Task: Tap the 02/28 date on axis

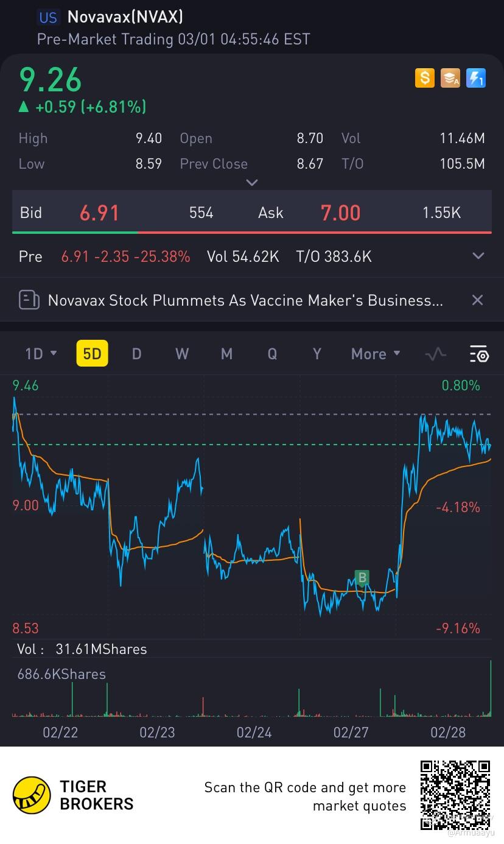Action: [447, 732]
